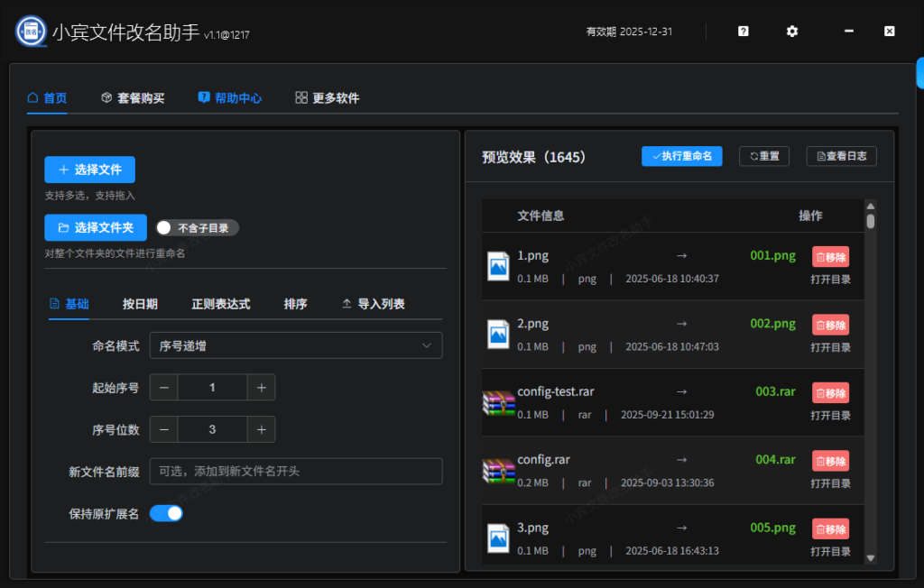Viewport: 924px width, 588px height.
Task: Open the settings gear icon
Action: pyautogui.click(x=791, y=31)
